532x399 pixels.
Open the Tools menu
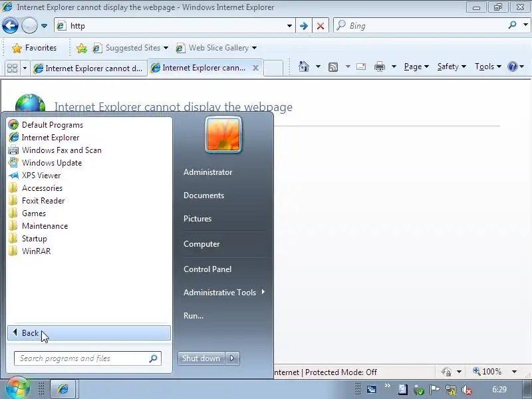[488, 66]
